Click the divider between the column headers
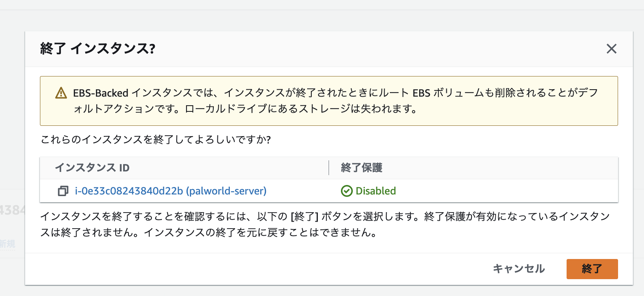 (329, 168)
